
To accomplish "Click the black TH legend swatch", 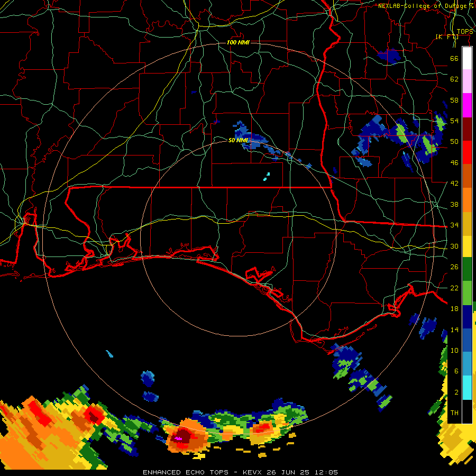I will (x=467, y=411).
